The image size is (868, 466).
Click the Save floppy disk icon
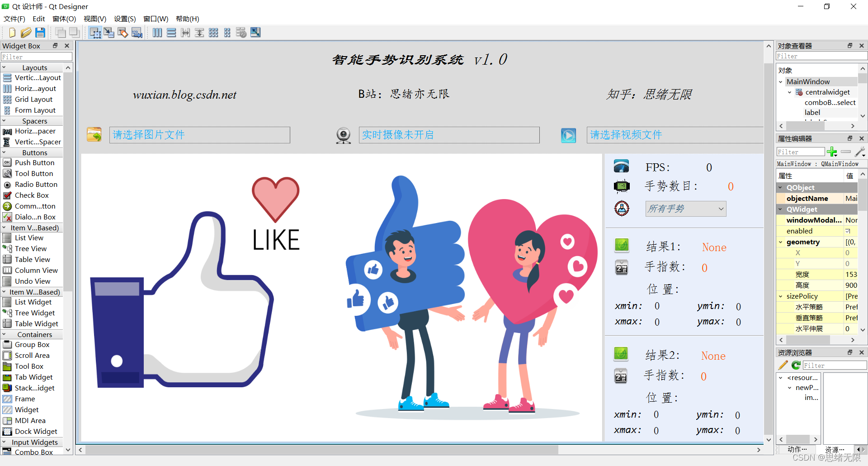point(40,33)
